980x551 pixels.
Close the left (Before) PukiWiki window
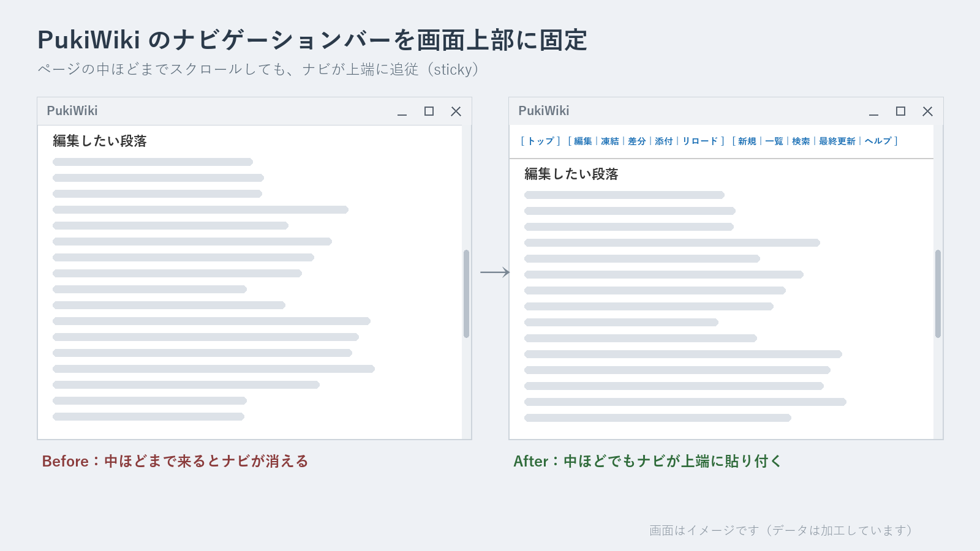click(x=456, y=111)
